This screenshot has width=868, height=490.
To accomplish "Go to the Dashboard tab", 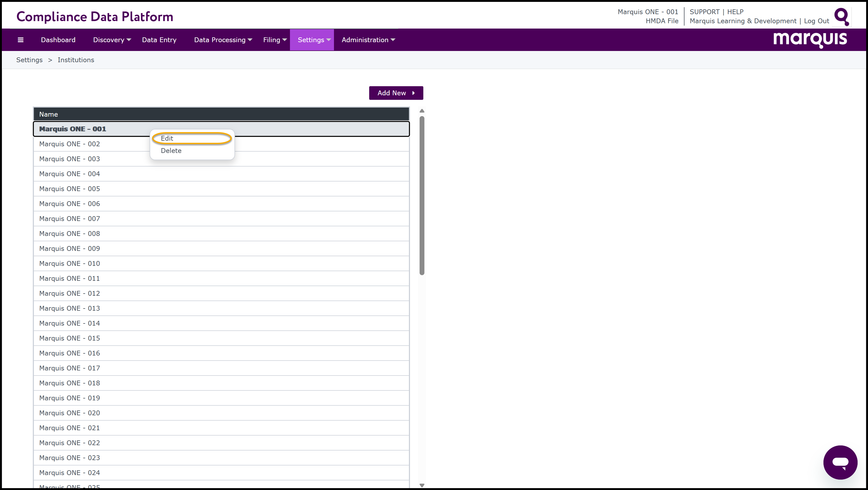I will click(x=58, y=40).
